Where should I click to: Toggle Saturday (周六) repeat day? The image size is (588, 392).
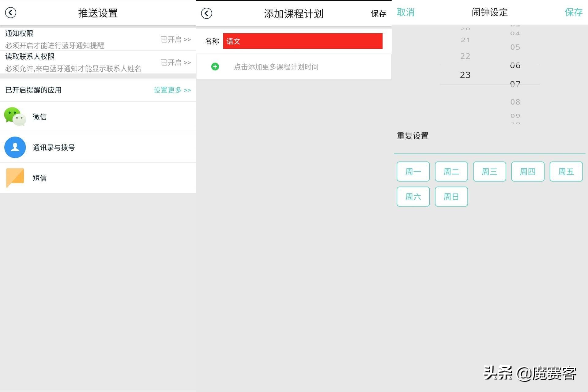pos(413,197)
